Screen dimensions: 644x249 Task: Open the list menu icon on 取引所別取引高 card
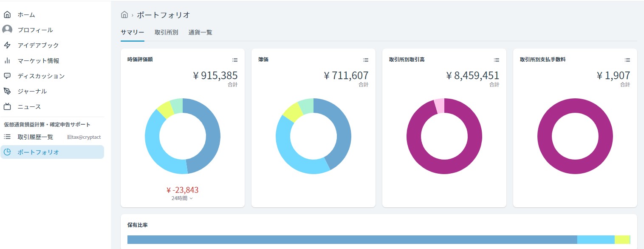497,60
